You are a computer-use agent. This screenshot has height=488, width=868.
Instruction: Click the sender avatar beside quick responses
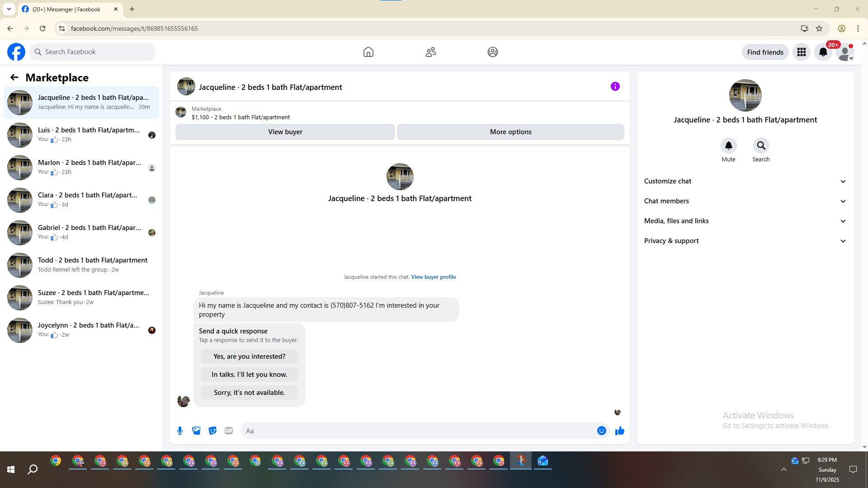click(184, 401)
